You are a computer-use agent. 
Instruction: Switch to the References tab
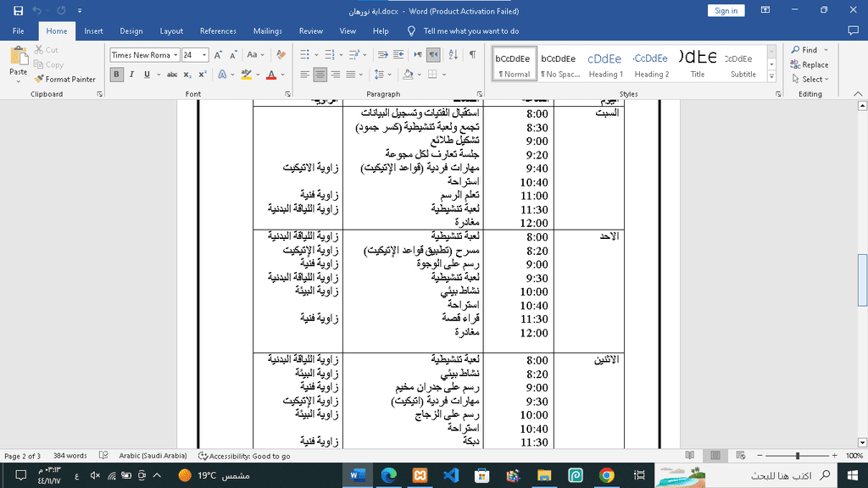(x=218, y=31)
